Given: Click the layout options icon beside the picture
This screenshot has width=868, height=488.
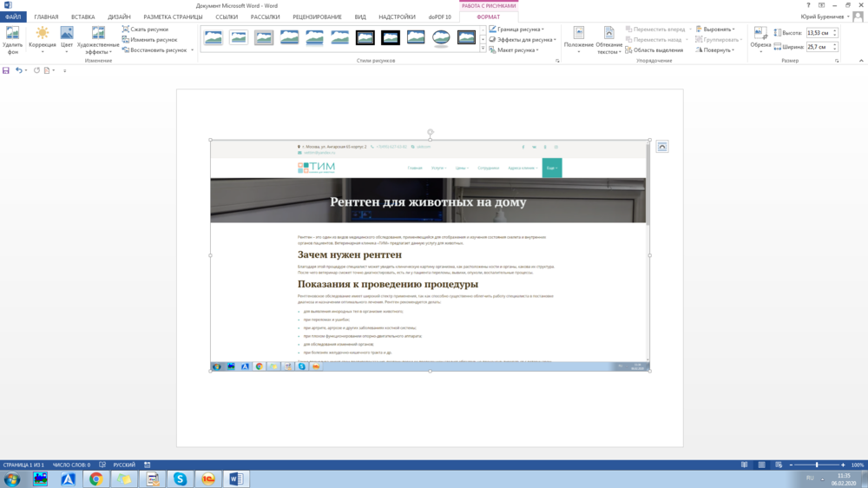Looking at the screenshot, I should pos(662,146).
